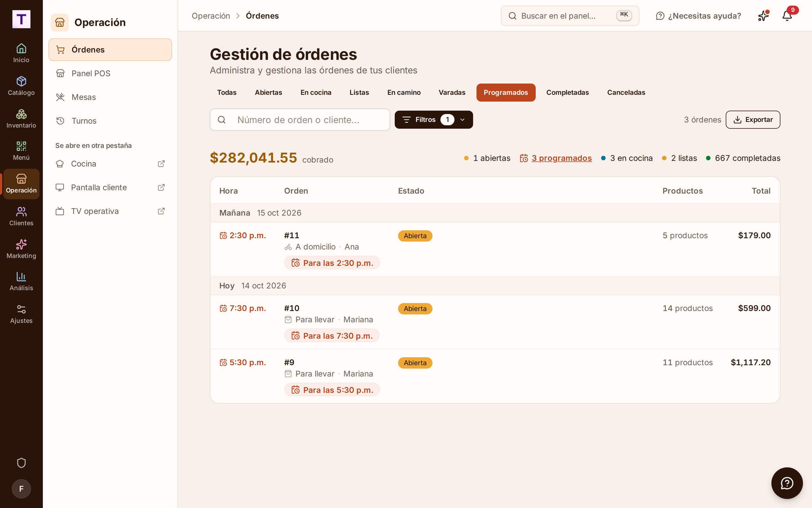
Task: Click the notifications bell icon
Action: pyautogui.click(x=787, y=16)
